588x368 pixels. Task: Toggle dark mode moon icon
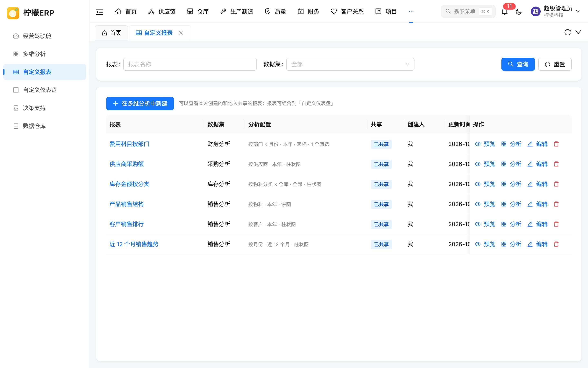pos(519,11)
